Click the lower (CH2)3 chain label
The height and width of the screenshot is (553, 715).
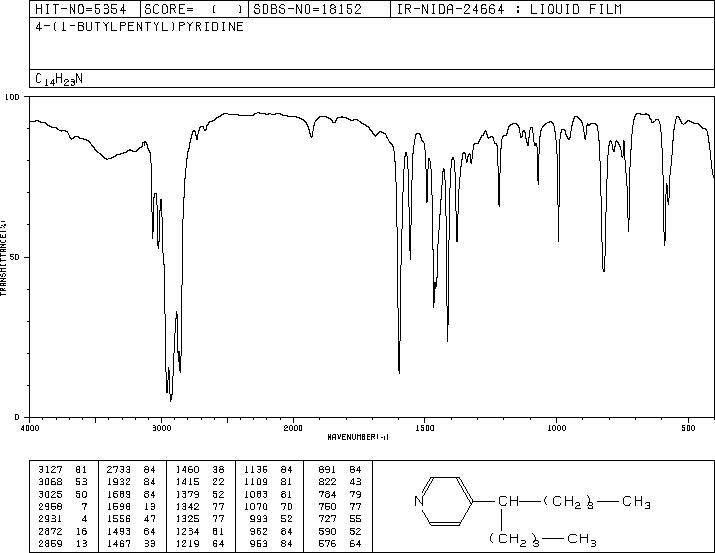[x=514, y=539]
